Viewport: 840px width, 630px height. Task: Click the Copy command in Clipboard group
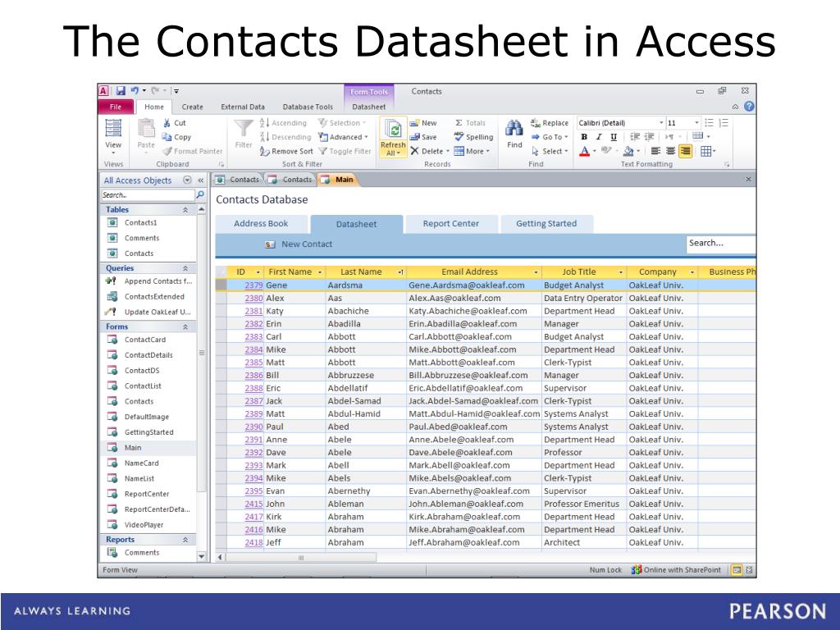pos(177,137)
